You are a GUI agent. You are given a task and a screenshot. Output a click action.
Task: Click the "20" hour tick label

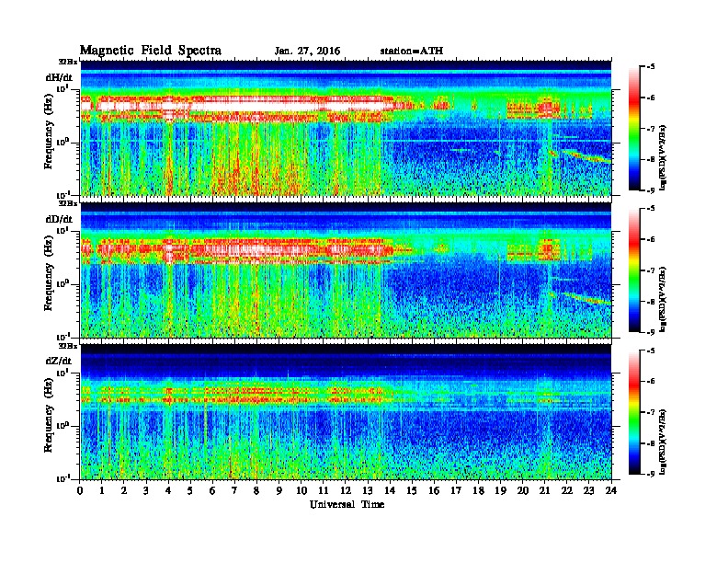pyautogui.click(x=522, y=490)
